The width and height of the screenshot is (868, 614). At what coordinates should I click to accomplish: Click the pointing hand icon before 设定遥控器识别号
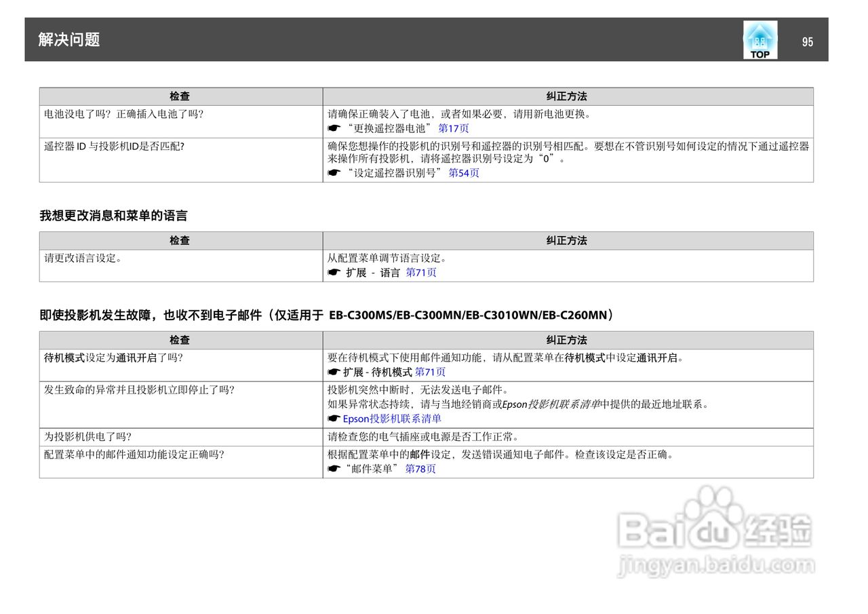point(334,173)
